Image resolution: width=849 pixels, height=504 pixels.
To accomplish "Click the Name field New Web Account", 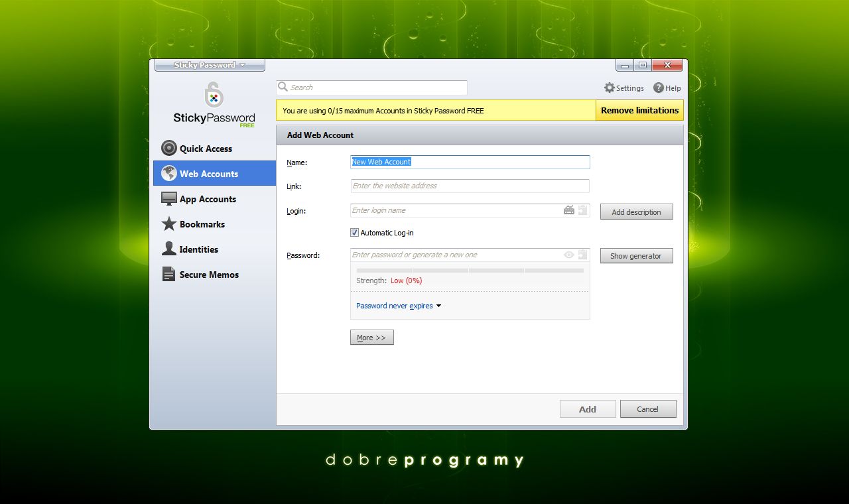I will (x=470, y=162).
